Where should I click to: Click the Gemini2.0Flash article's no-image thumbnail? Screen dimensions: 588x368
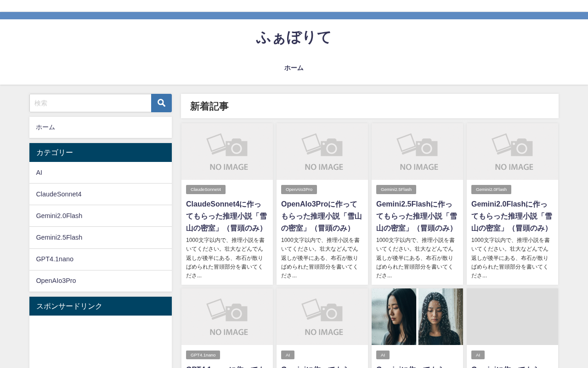pos(512,151)
